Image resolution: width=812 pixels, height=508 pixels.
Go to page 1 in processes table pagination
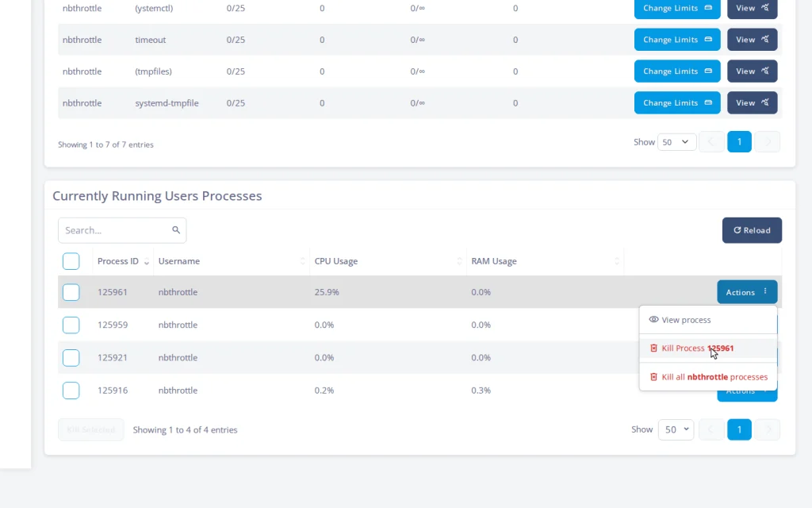(x=740, y=429)
